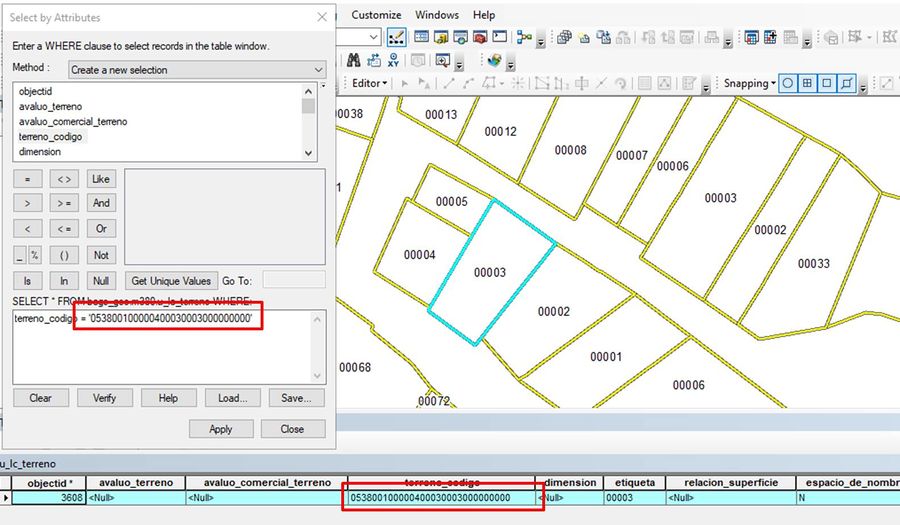Click the Apply button
Viewport: 900px width, 525px height.
[221, 429]
